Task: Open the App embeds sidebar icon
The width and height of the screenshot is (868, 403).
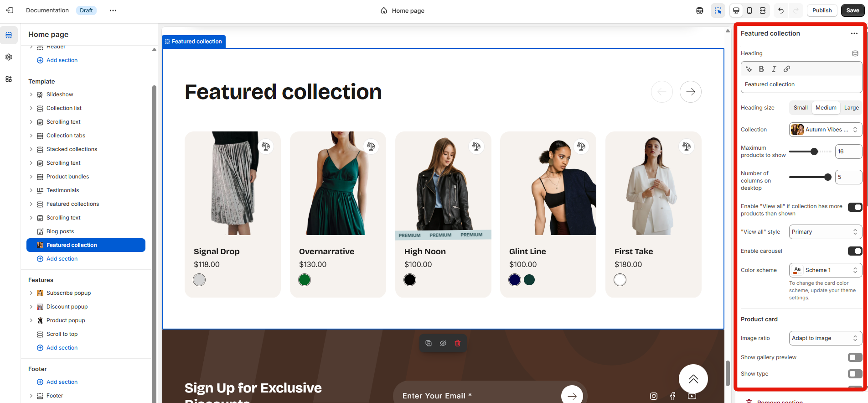Action: click(9, 79)
